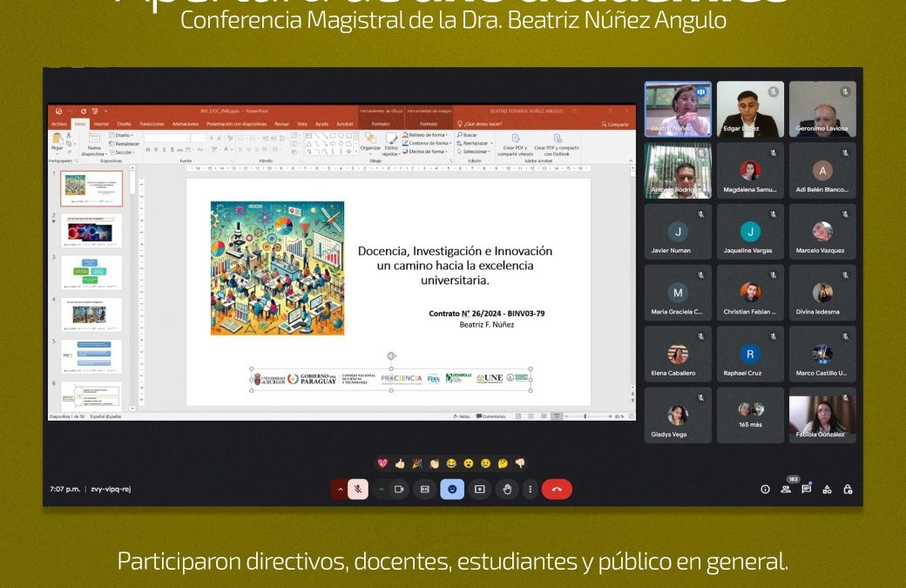This screenshot has height=588, width=906.
Task: Click the red leave call button
Action: [x=557, y=490]
